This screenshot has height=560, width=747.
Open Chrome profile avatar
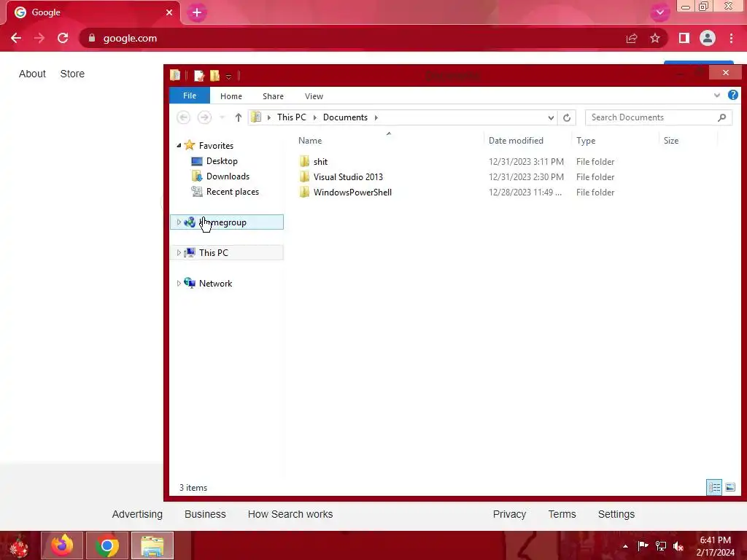(708, 38)
